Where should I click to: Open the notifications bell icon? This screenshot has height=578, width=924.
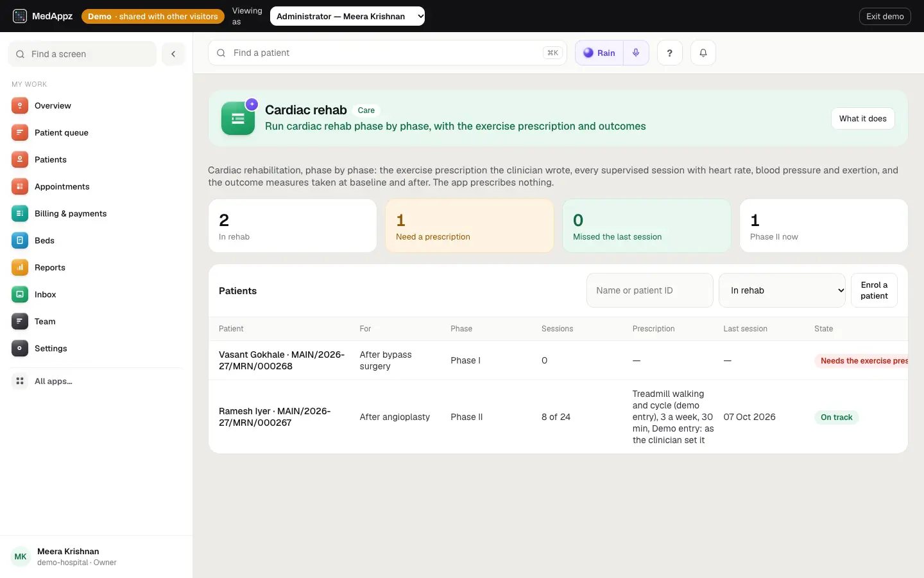pyautogui.click(x=703, y=53)
